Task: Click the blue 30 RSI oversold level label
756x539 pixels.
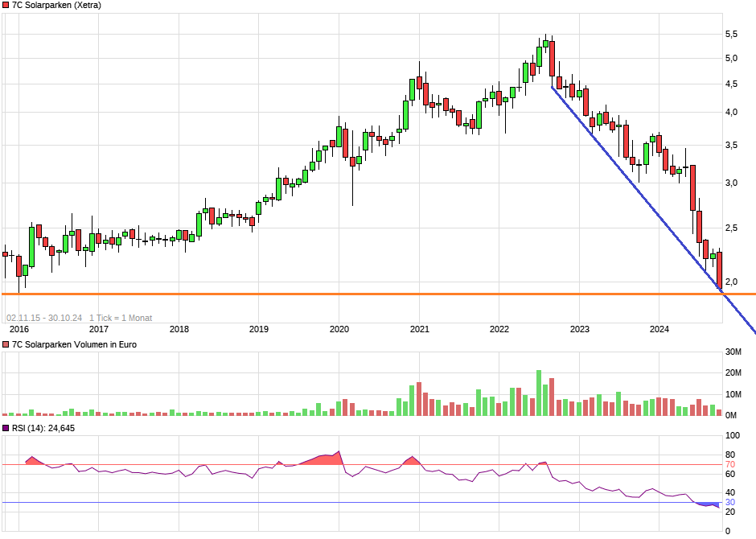Action: (729, 503)
